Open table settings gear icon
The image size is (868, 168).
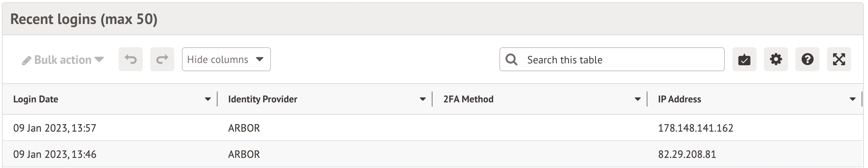point(776,59)
